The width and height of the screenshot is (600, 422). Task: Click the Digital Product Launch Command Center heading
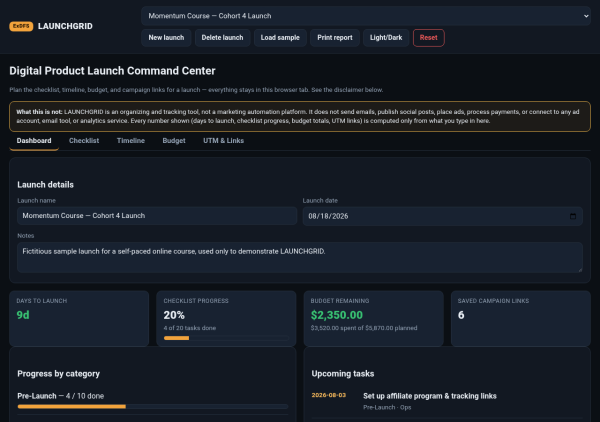point(112,71)
